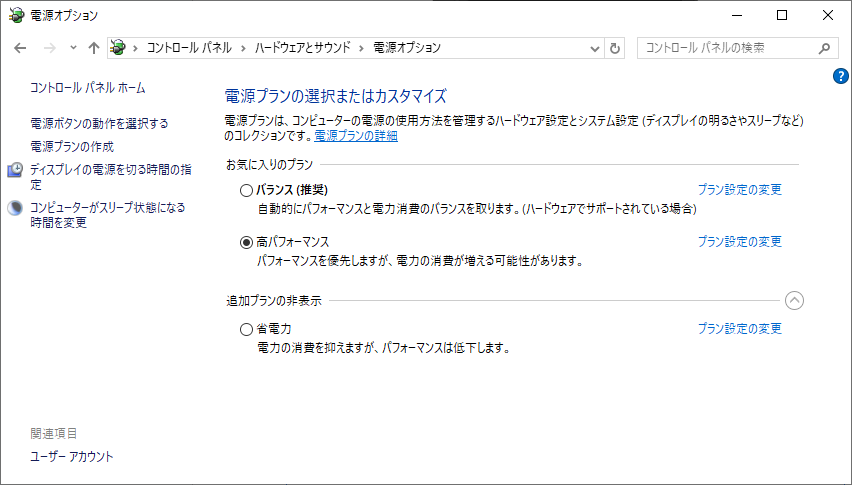Click the search magnifier icon
This screenshot has height=485, width=852.
click(x=823, y=48)
